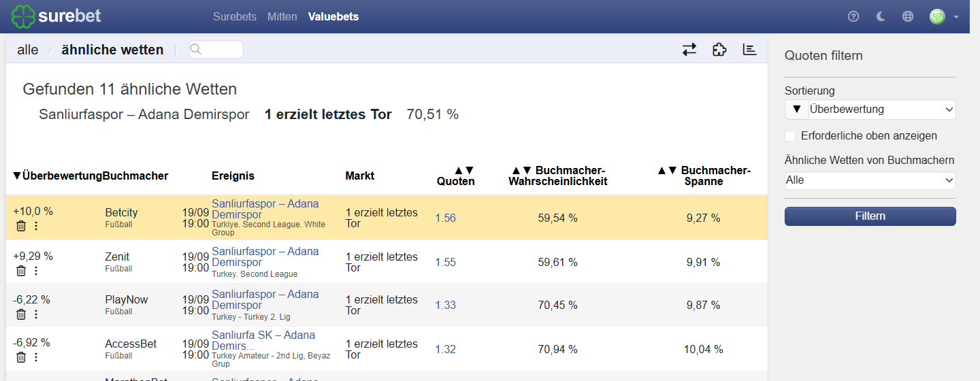Click the search input field
980x381 pixels.
216,50
